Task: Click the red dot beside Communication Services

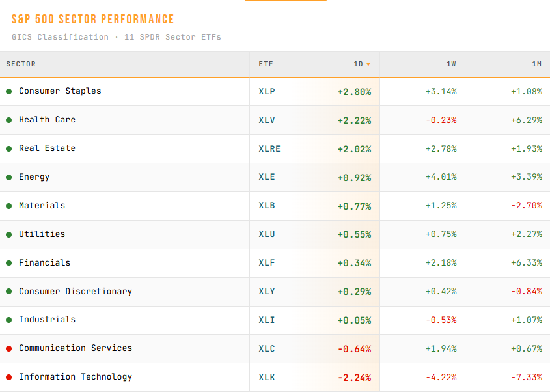Action: coord(8,348)
